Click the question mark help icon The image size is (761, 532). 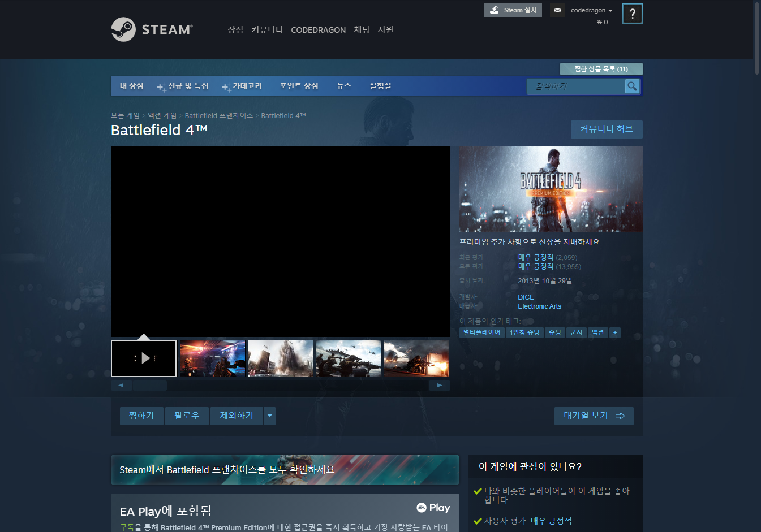[x=632, y=14]
